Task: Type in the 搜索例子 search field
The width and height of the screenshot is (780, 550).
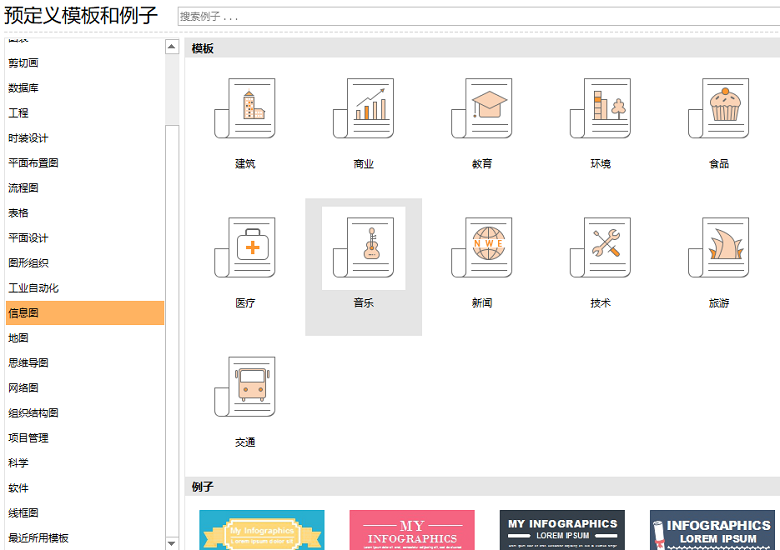Action: 478,17
